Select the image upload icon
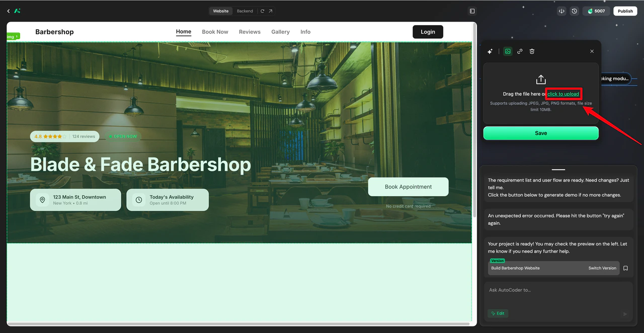 coord(508,51)
